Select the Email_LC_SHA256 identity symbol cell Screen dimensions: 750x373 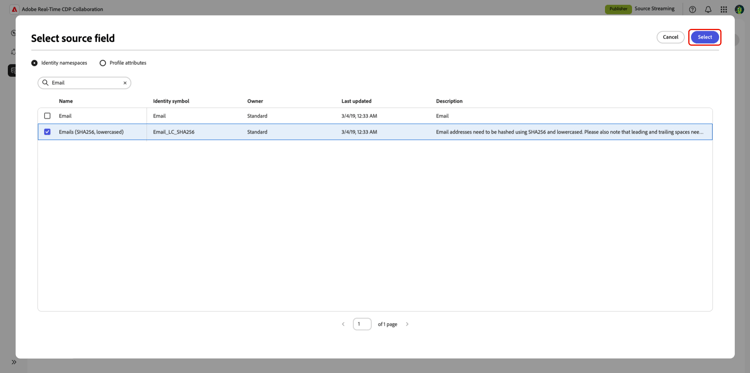pos(174,132)
